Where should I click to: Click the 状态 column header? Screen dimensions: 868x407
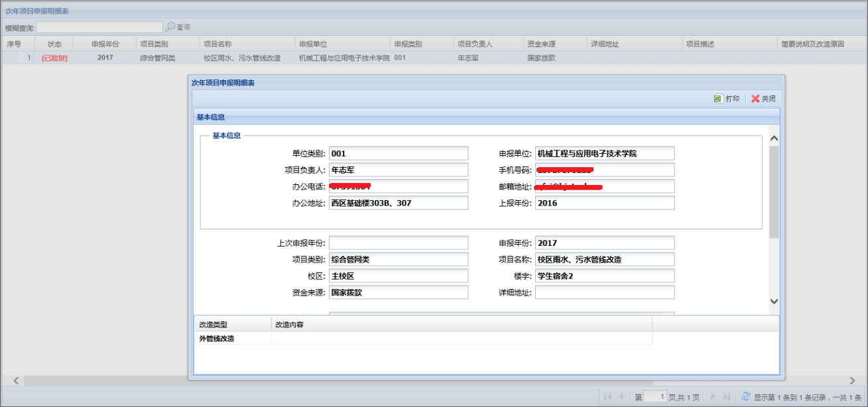coord(54,44)
